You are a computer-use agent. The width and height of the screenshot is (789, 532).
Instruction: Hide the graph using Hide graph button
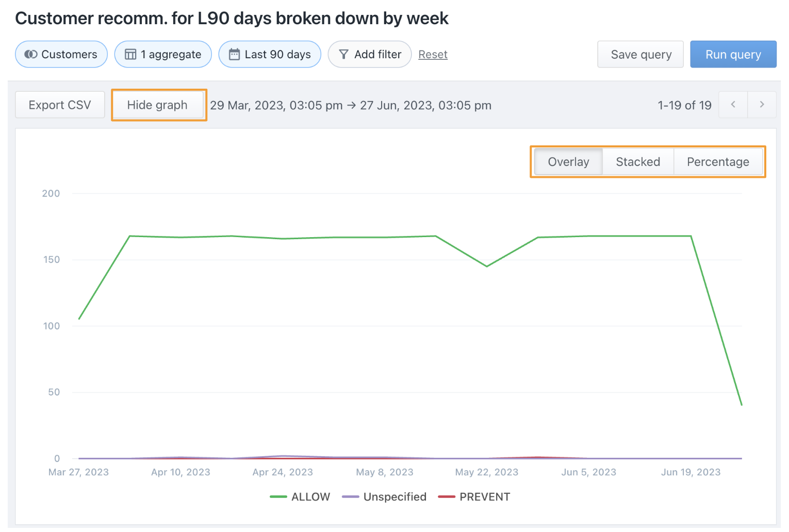coord(157,105)
